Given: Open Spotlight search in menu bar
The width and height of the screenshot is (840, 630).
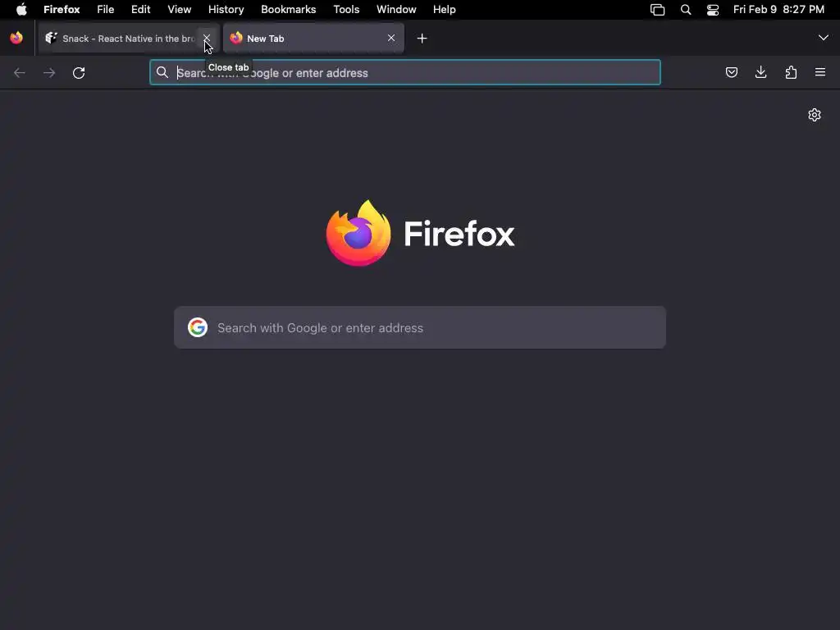Looking at the screenshot, I should point(686,9).
